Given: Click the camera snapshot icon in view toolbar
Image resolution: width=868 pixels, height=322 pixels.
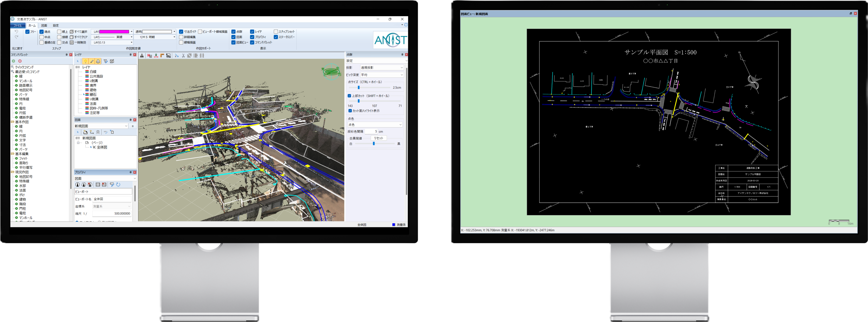Looking at the screenshot, I should 169,56.
